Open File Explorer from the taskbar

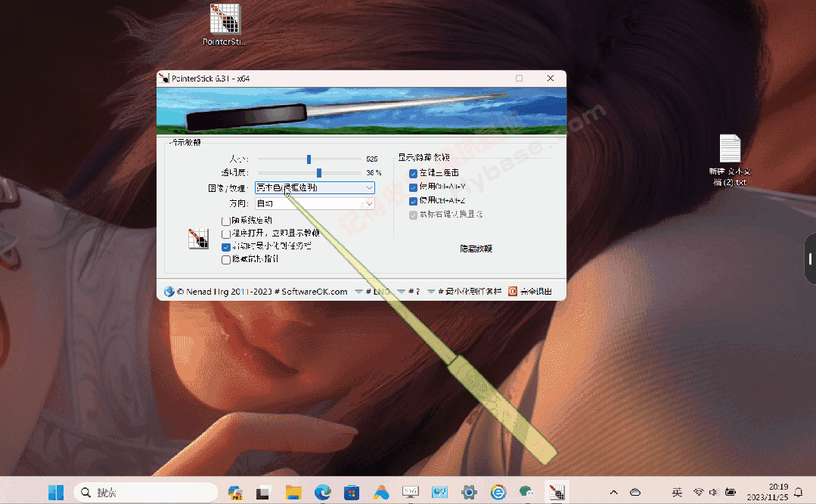[x=293, y=492]
